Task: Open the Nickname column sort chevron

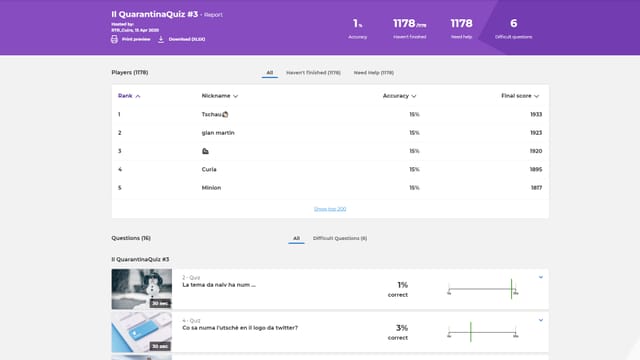Action: 236,96
